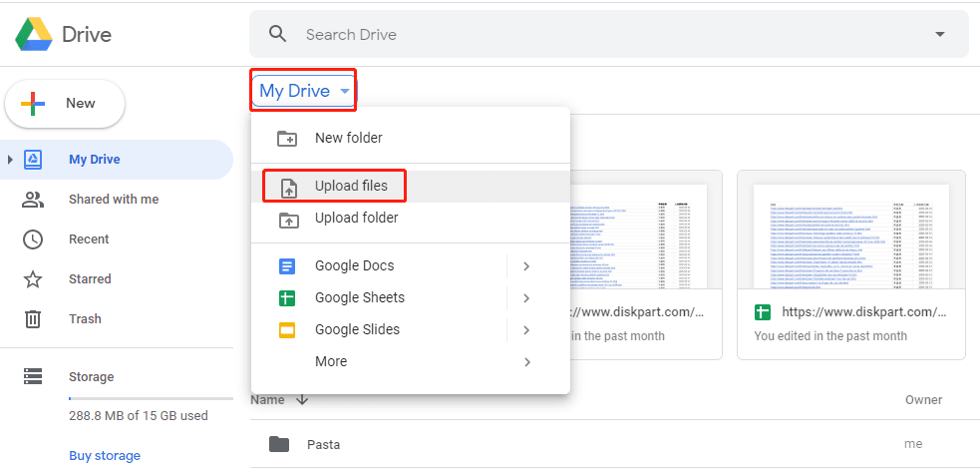
Task: Open the Pasta folder
Action: coord(324,445)
